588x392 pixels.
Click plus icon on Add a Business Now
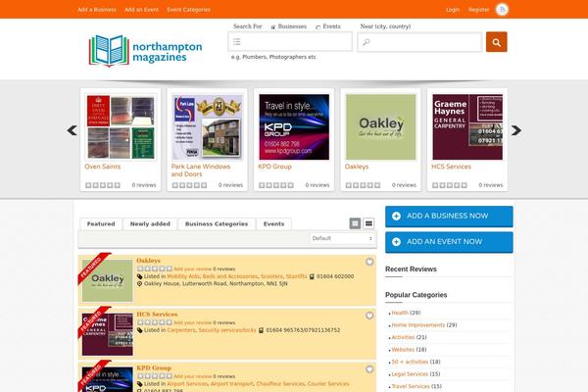pos(396,216)
